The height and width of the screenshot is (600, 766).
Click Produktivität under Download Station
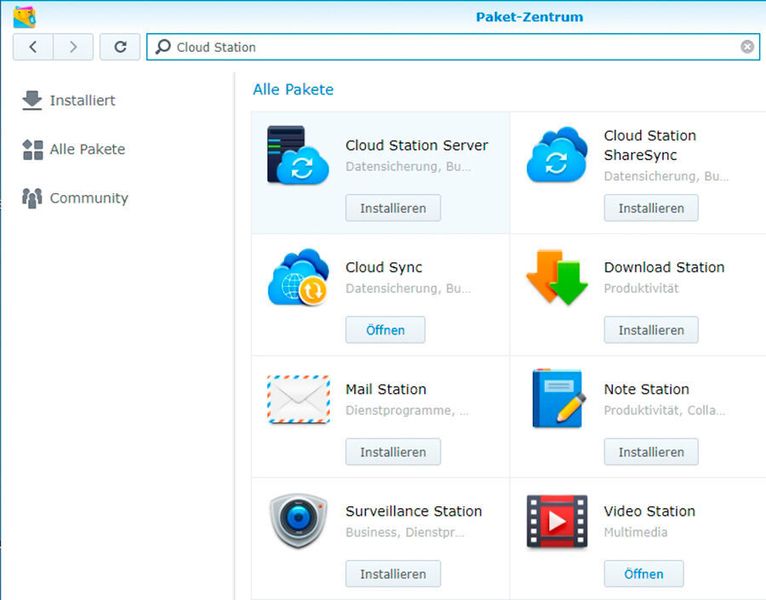point(641,288)
